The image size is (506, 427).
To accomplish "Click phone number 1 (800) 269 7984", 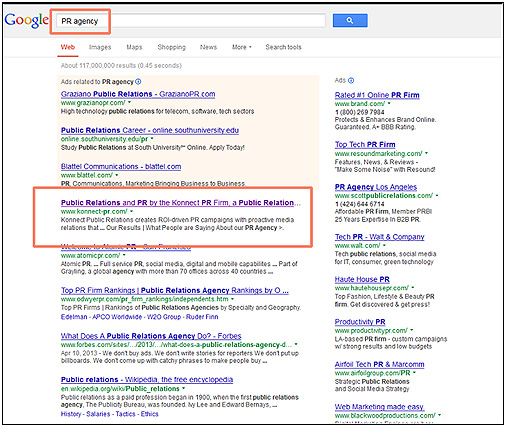I will click(359, 112).
